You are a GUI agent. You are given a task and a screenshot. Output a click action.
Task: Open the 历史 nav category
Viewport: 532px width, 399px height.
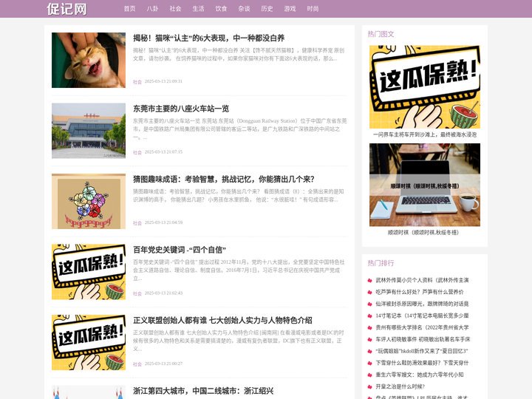[267, 9]
